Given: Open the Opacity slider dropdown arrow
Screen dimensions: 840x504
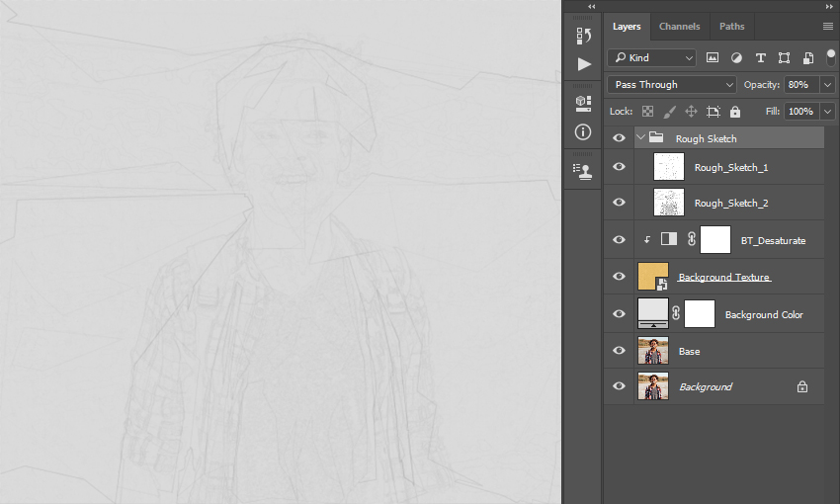Looking at the screenshot, I should pyautogui.click(x=828, y=85).
